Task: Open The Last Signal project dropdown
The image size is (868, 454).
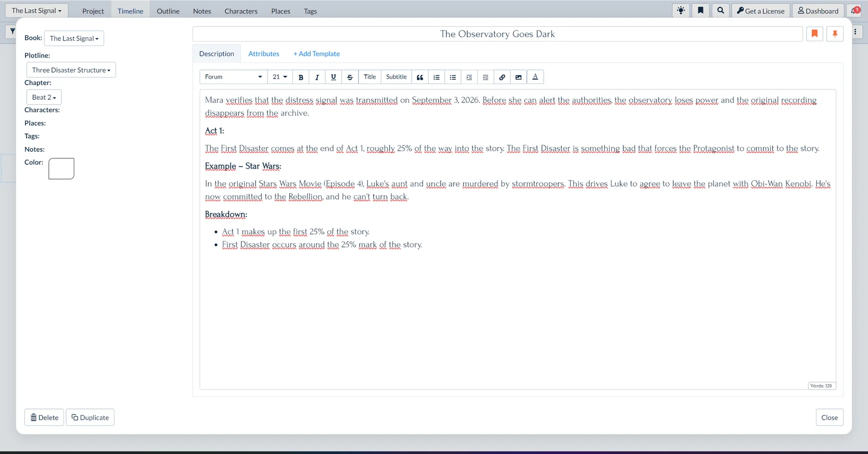Action: coord(37,10)
